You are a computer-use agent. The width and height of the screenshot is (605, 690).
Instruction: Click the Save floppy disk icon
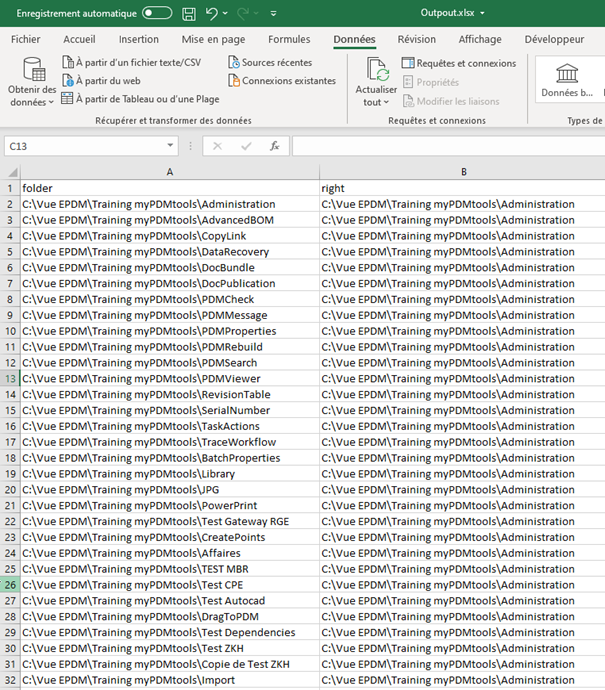pyautogui.click(x=190, y=14)
